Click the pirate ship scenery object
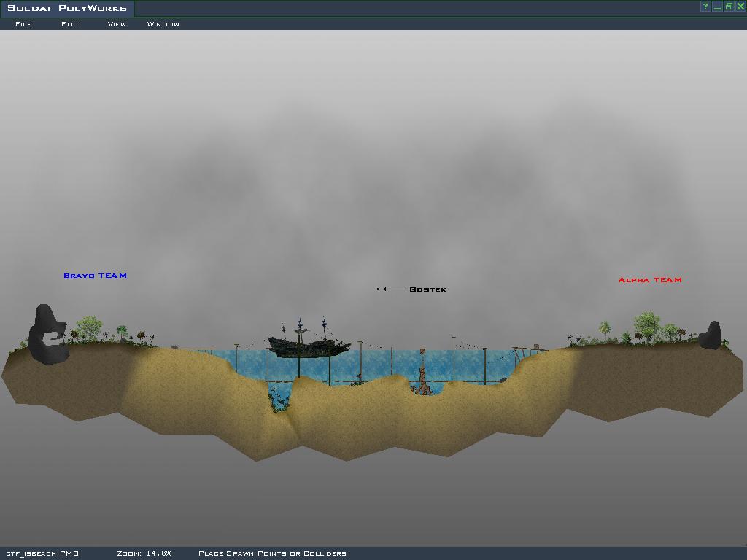The image size is (747, 560). point(308,343)
